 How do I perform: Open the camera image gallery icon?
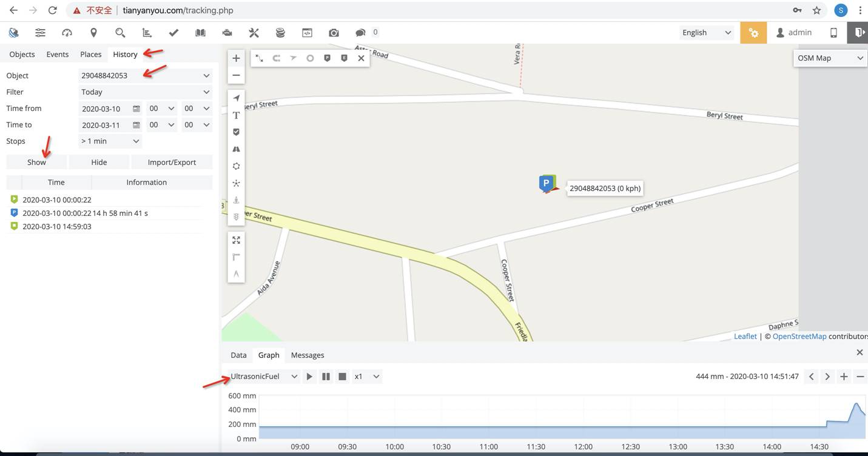click(334, 33)
